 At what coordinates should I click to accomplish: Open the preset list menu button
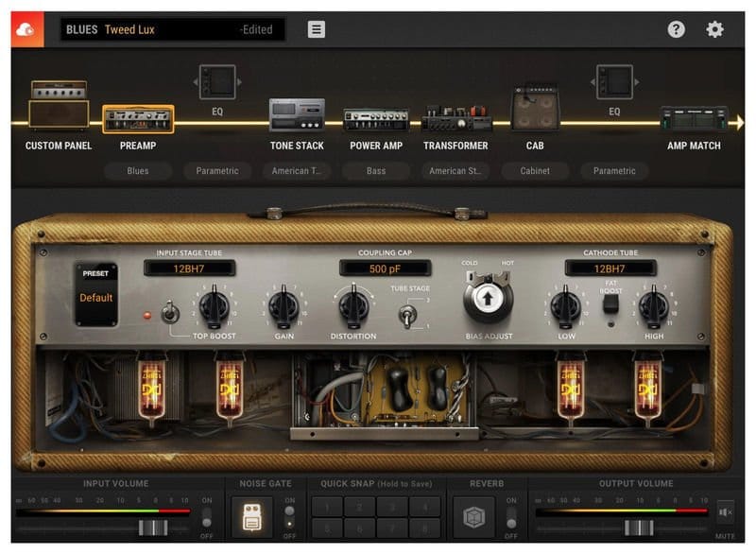coord(317,29)
